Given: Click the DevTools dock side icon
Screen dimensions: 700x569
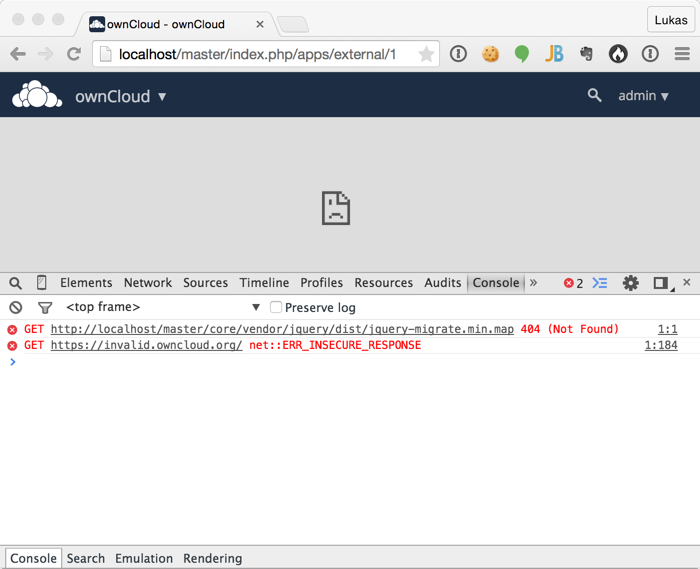Looking at the screenshot, I should click(x=661, y=283).
